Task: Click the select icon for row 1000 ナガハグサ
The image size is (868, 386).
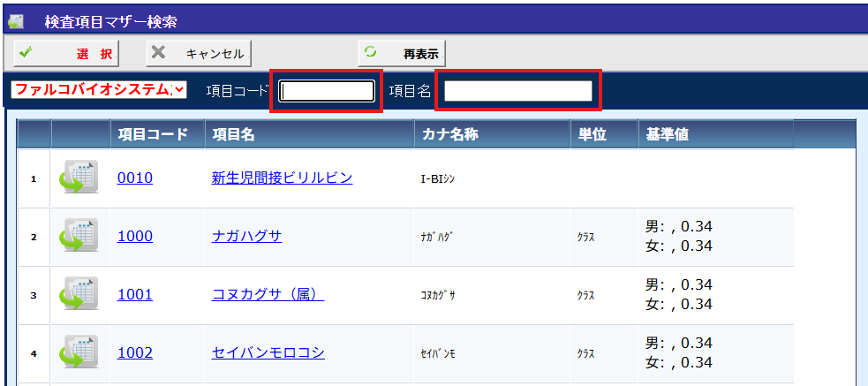Action: [79, 236]
